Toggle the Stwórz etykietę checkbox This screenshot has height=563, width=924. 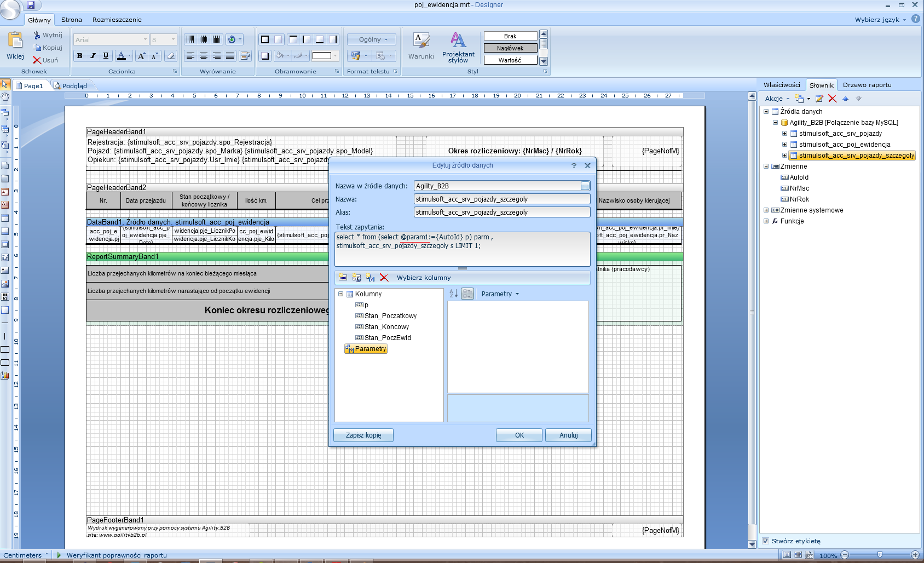(766, 541)
